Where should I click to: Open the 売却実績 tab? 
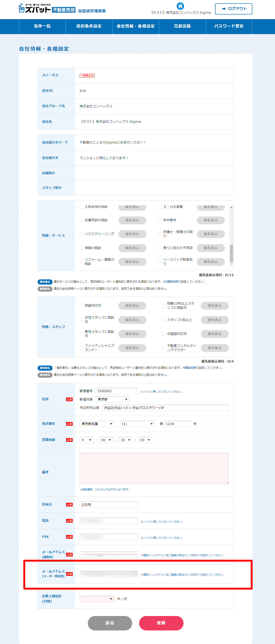[182, 26]
